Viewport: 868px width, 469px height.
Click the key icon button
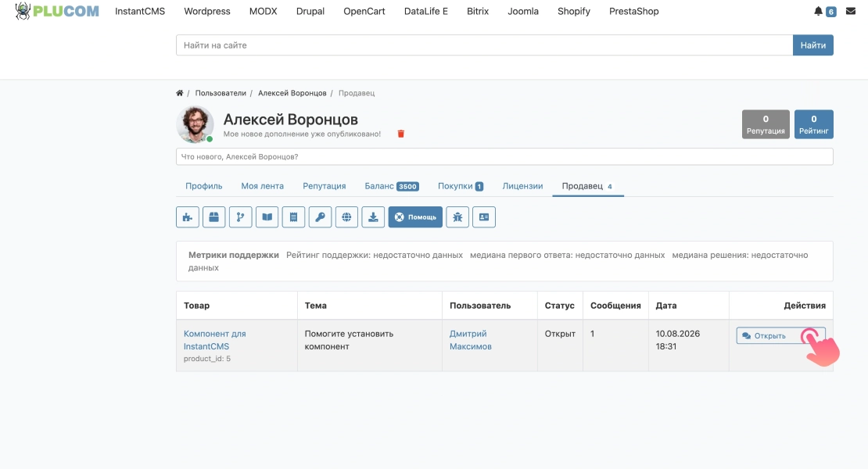coord(320,217)
